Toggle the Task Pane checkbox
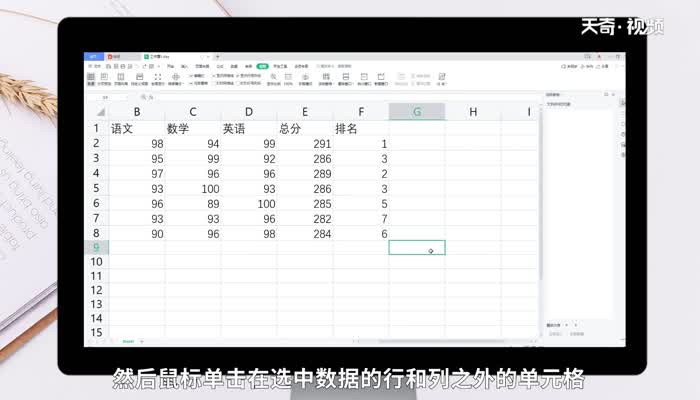This screenshot has width=700, height=400. 190,83
